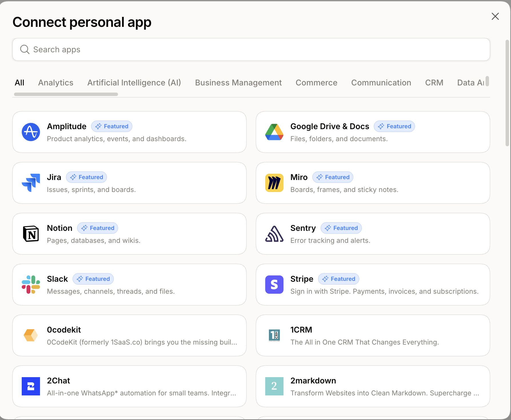The height and width of the screenshot is (420, 511).
Task: Click the Featured badge next to Sentry
Action: tap(341, 228)
